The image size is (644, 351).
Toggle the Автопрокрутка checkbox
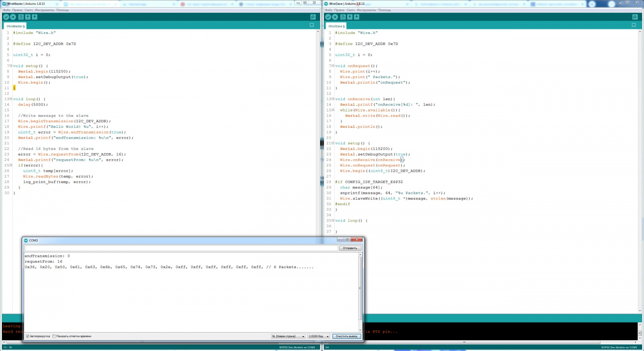coord(28,336)
